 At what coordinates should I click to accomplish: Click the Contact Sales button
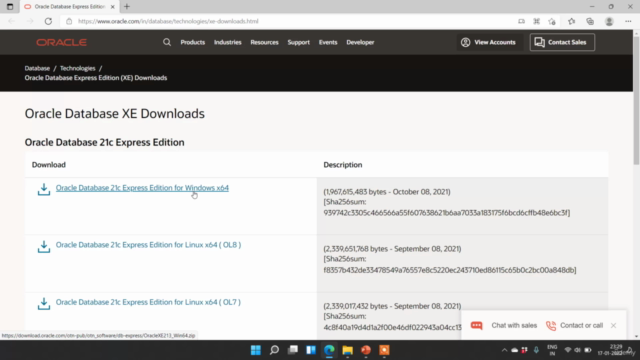click(x=562, y=42)
